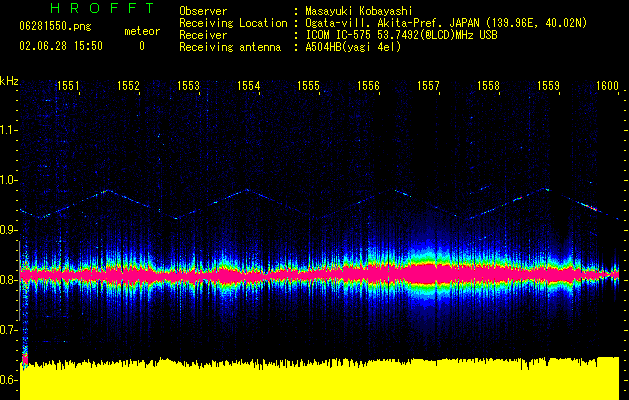Click the 1557 time marker
629x400 pixels.
(x=428, y=86)
